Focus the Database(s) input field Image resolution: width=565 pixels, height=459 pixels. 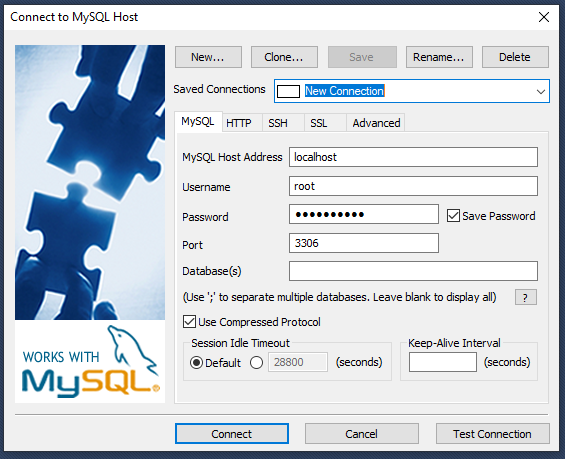pos(413,271)
